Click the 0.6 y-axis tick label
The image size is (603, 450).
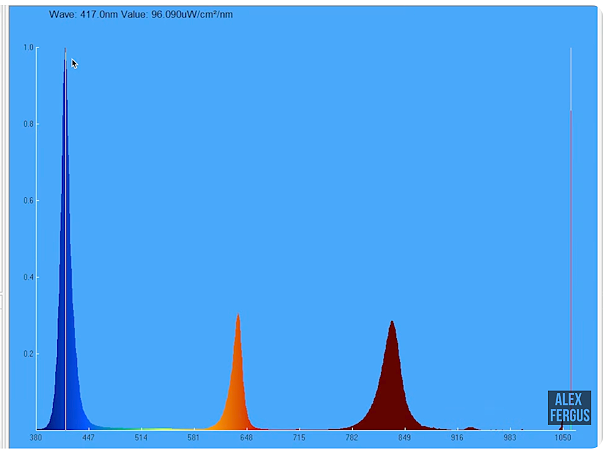(x=28, y=201)
